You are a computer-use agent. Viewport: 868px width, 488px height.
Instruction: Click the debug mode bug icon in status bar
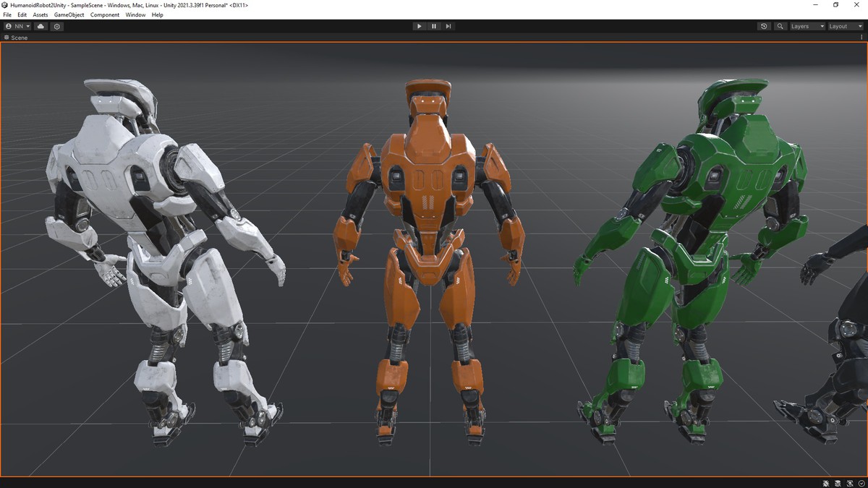[x=826, y=483]
